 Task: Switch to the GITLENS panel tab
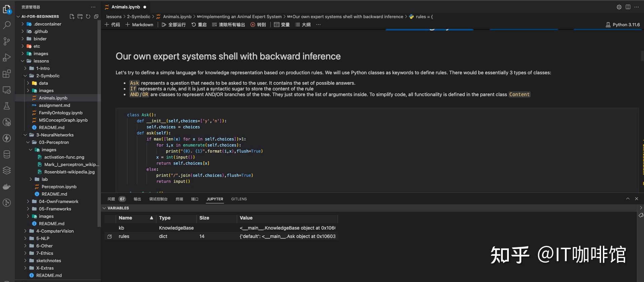239,199
